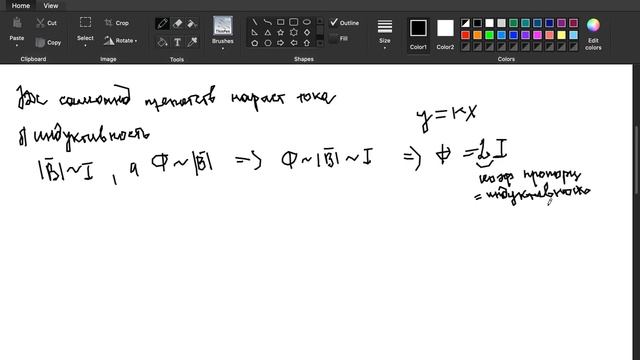Click the Paste clipboard icon

17,23
